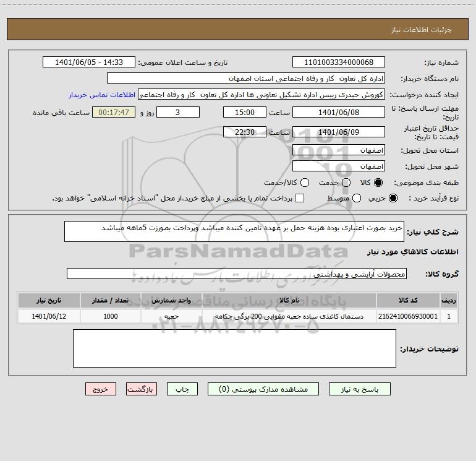Click the نام کالا column header
This screenshot has width=476, height=461.
[289, 300]
